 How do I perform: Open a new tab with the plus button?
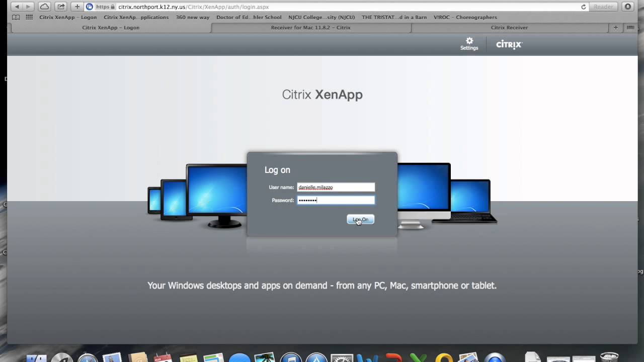point(615,28)
